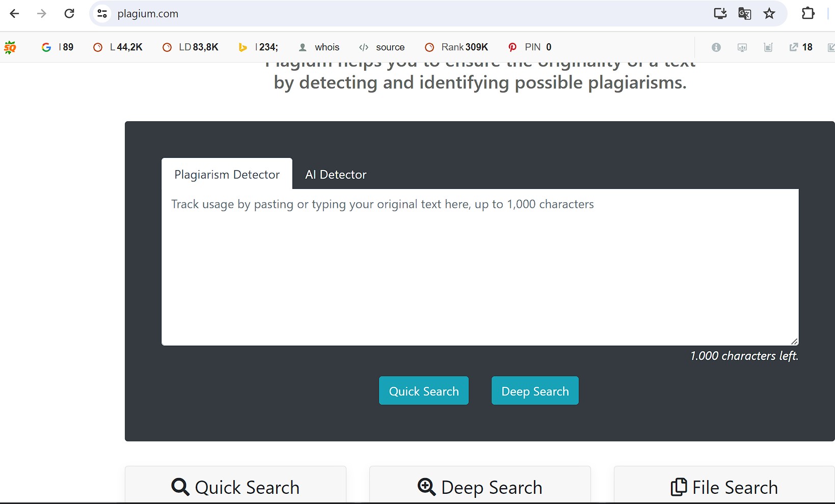Focus the original text input area

pos(480,267)
